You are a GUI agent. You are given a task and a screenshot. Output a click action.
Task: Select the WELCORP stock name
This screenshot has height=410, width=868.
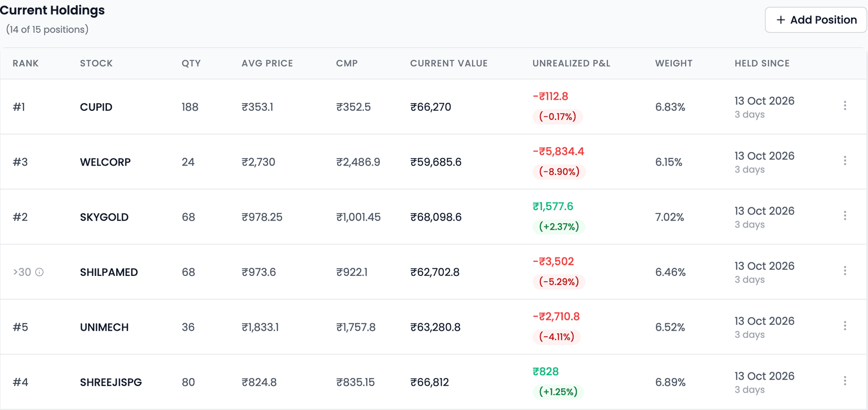click(x=105, y=162)
